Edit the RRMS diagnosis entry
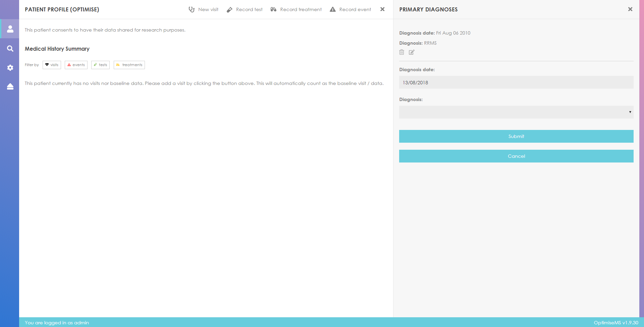This screenshot has height=327, width=644. (x=412, y=52)
